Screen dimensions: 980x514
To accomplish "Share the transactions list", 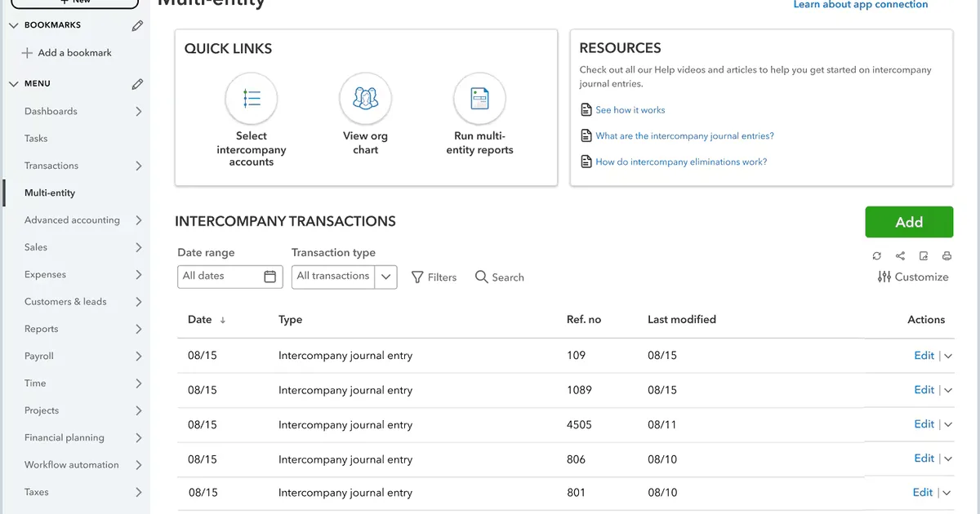I will pyautogui.click(x=899, y=255).
